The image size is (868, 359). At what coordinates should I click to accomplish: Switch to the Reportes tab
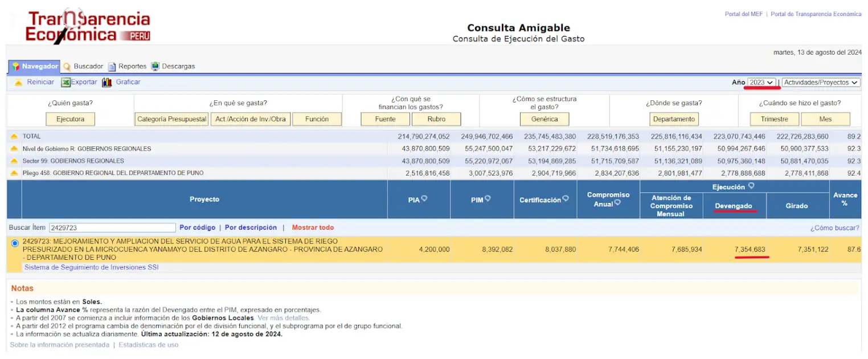point(132,67)
